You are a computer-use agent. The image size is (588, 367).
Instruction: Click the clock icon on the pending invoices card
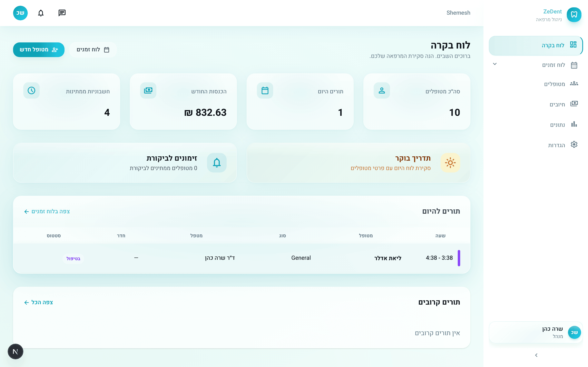(x=31, y=91)
